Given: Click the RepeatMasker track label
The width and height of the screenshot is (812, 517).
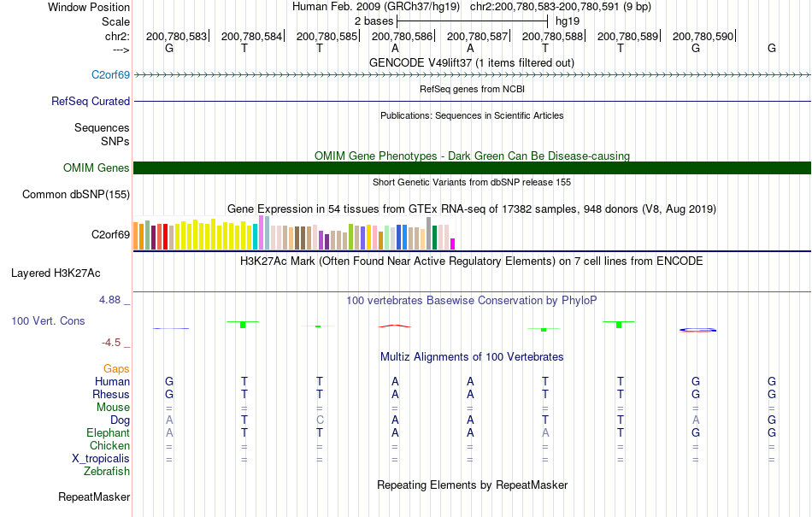Looking at the screenshot, I should pos(94,496).
